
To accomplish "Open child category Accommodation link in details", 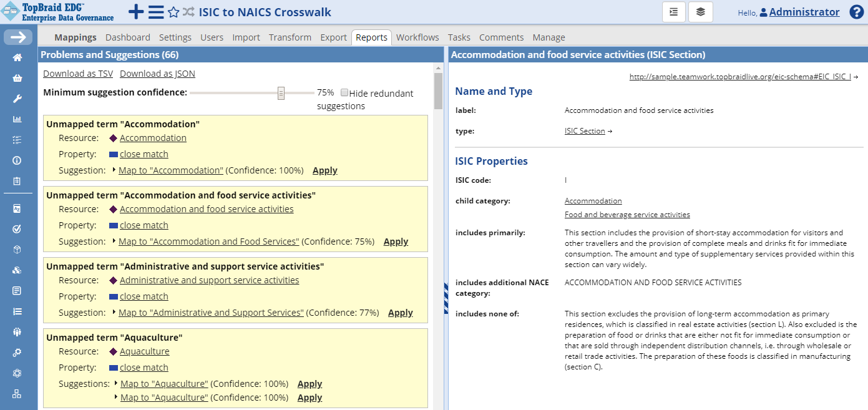I will 593,201.
